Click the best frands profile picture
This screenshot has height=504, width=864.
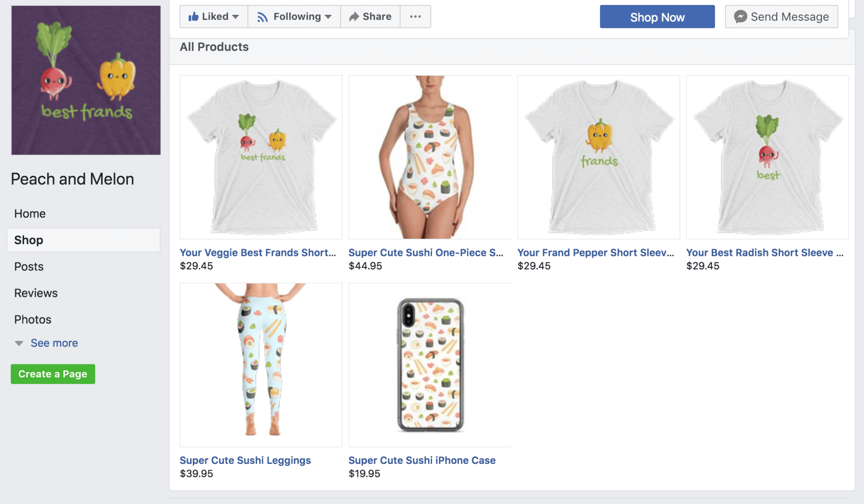click(x=86, y=80)
